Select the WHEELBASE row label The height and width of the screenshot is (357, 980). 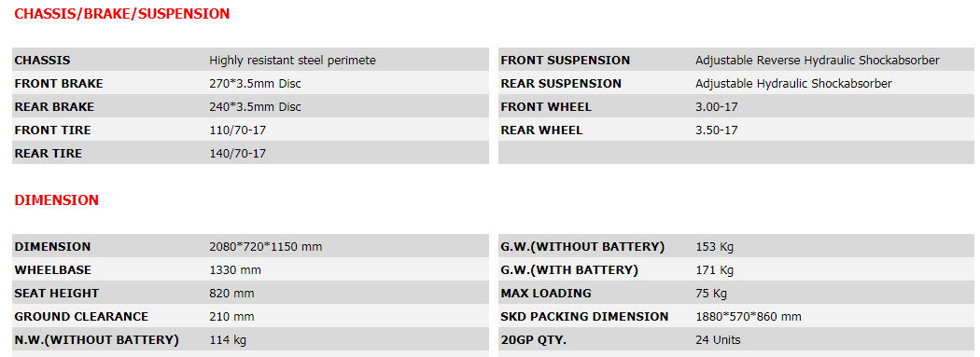[52, 270]
